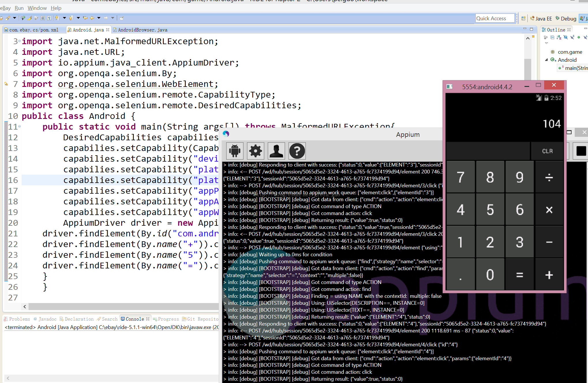The height and width of the screenshot is (383, 588).
Task: Open Appium general settings gear
Action: 255,151
